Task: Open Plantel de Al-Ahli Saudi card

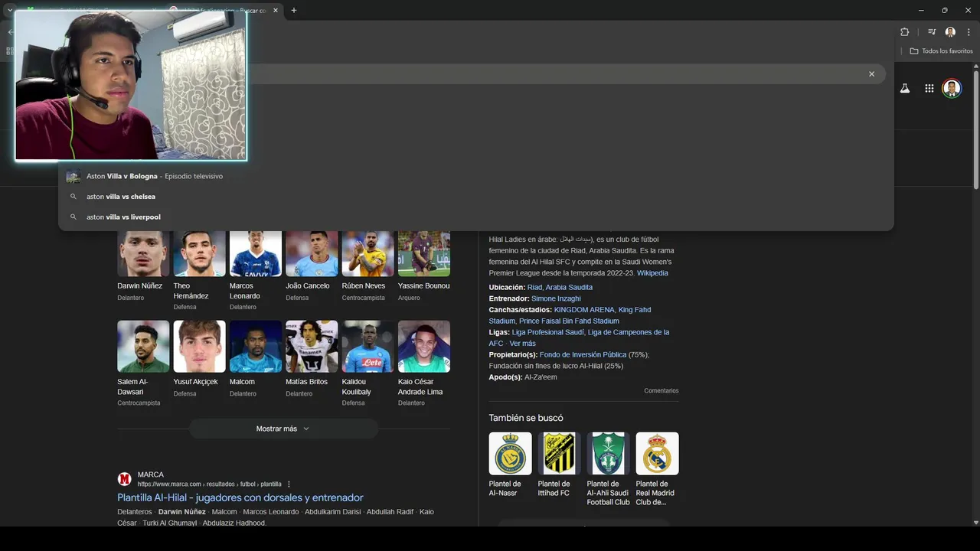Action: click(x=608, y=469)
